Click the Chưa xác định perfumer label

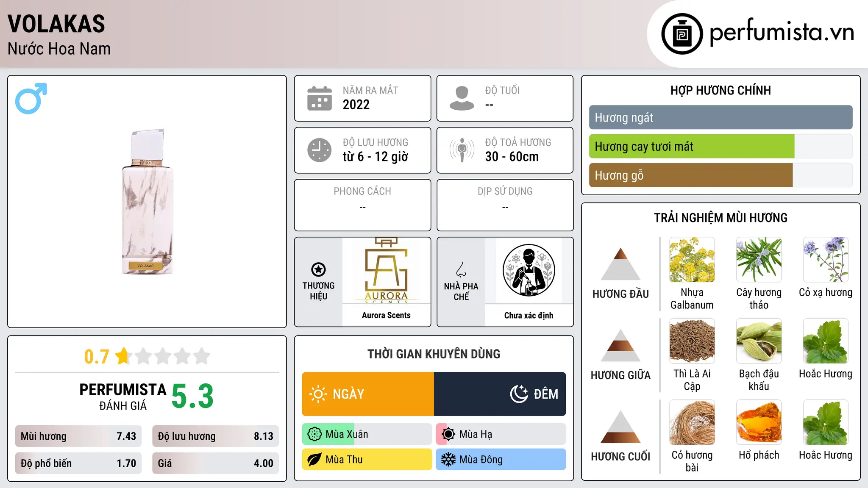coord(529,315)
